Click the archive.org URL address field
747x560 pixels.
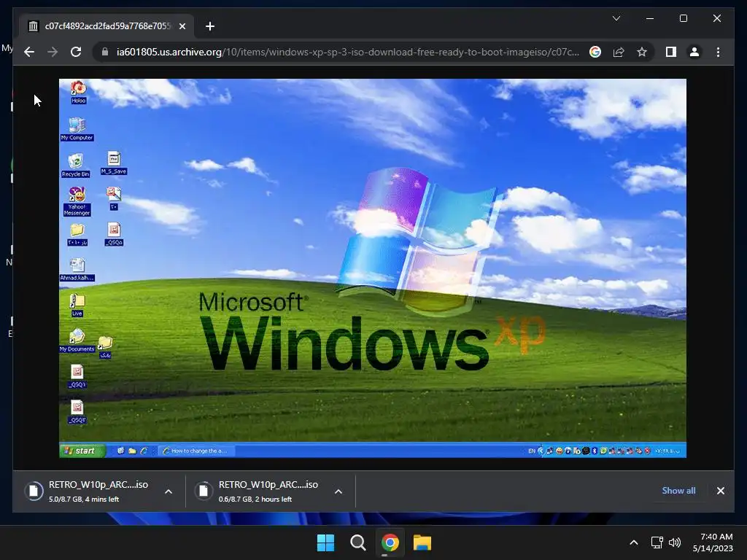(347, 52)
